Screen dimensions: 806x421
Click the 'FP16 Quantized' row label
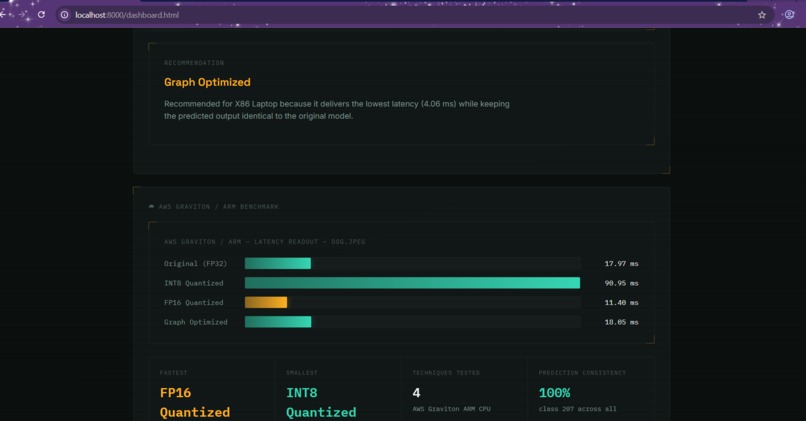click(194, 303)
